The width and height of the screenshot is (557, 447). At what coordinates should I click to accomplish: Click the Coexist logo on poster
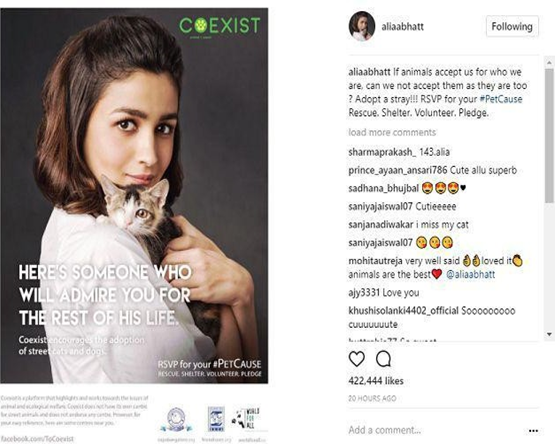pos(219,26)
